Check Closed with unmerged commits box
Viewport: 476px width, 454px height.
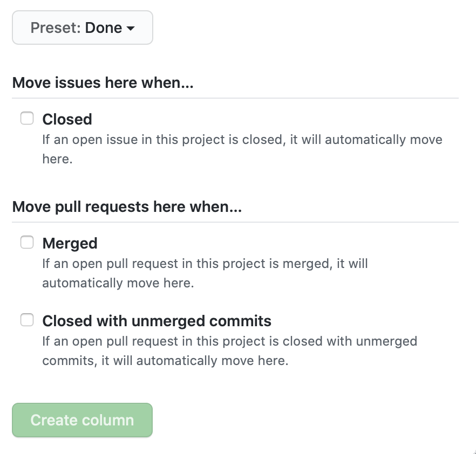(27, 320)
